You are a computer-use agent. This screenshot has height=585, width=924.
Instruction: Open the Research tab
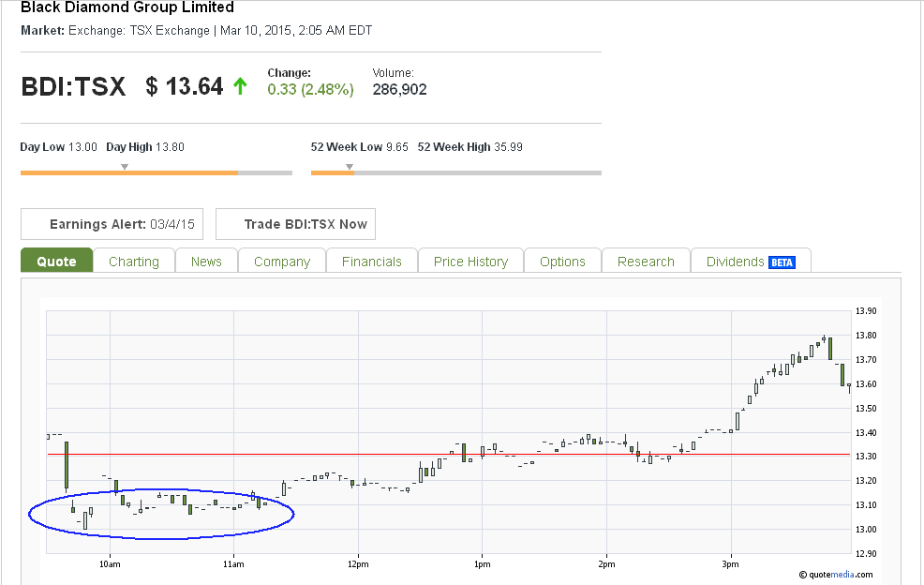(646, 261)
